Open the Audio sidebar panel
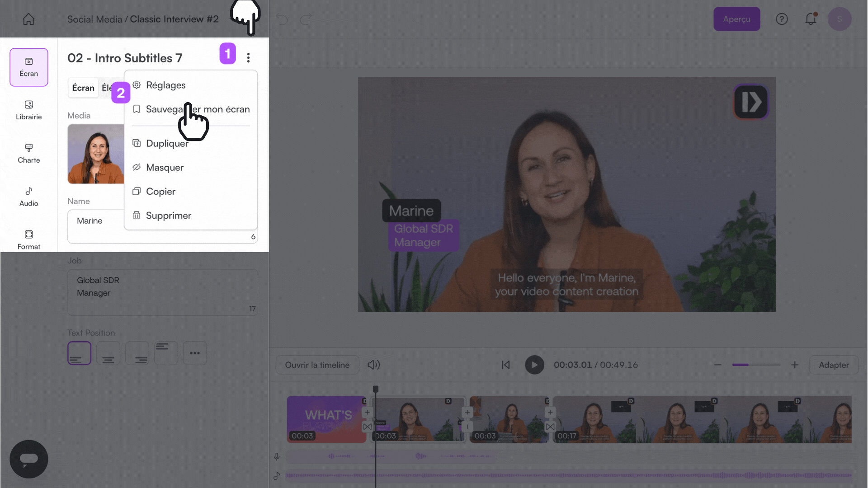 tap(28, 197)
